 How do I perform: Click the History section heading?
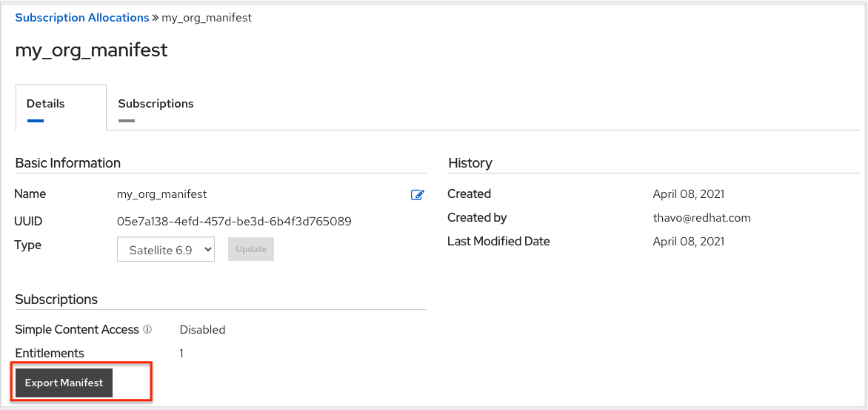470,163
